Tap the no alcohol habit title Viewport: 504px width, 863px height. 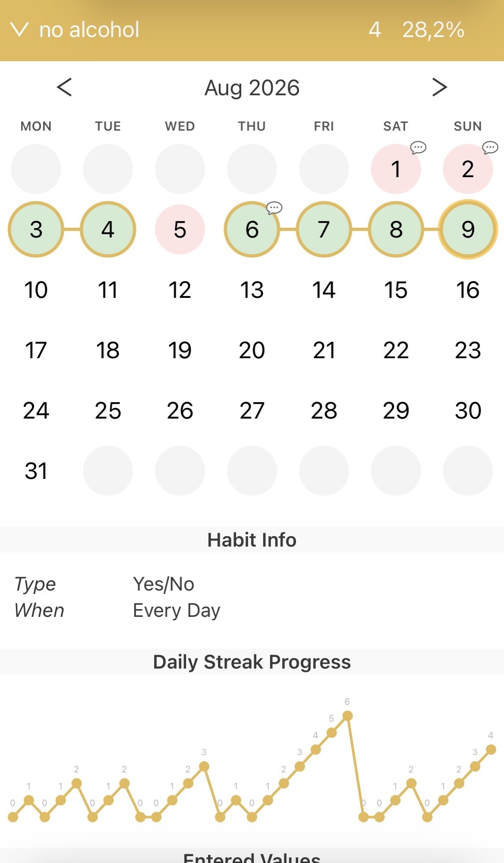pyautogui.click(x=89, y=30)
